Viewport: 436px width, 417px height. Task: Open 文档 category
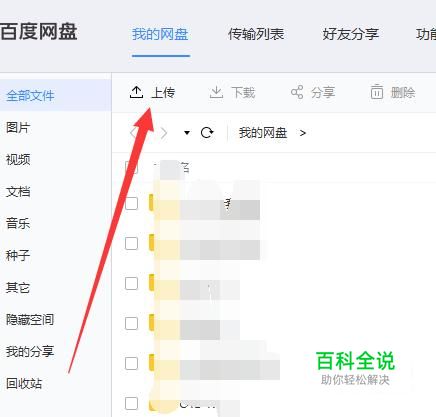[18, 191]
